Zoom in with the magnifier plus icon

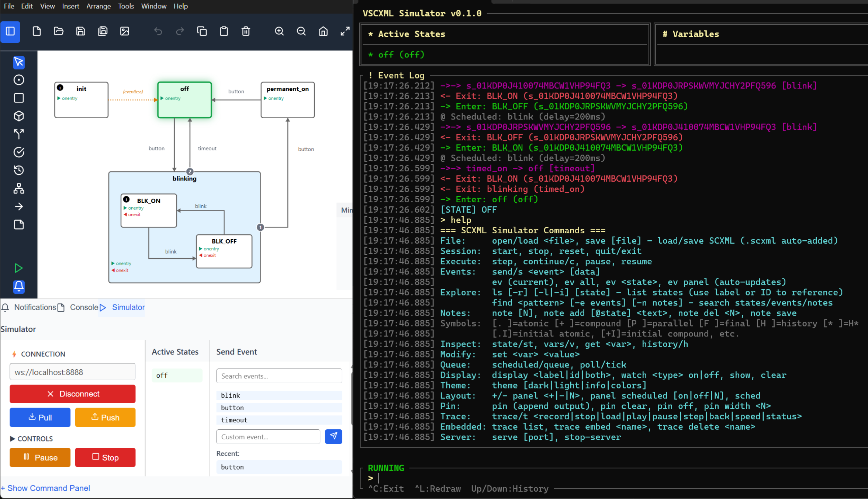point(279,31)
